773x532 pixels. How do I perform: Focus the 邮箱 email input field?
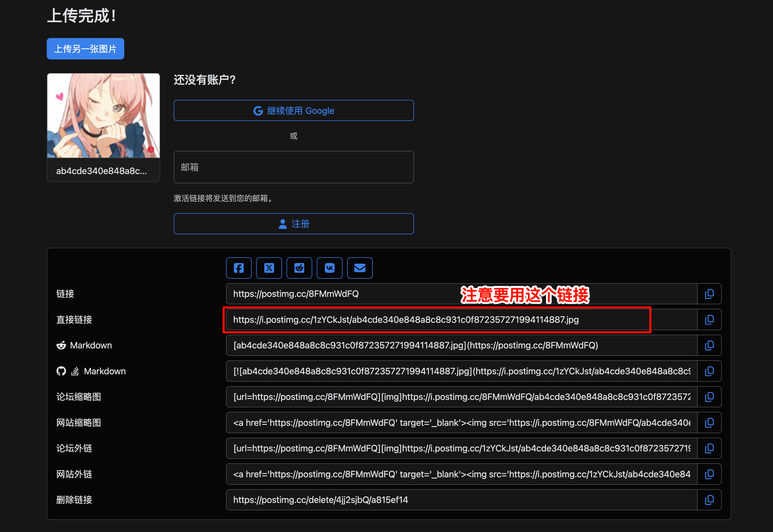click(294, 167)
